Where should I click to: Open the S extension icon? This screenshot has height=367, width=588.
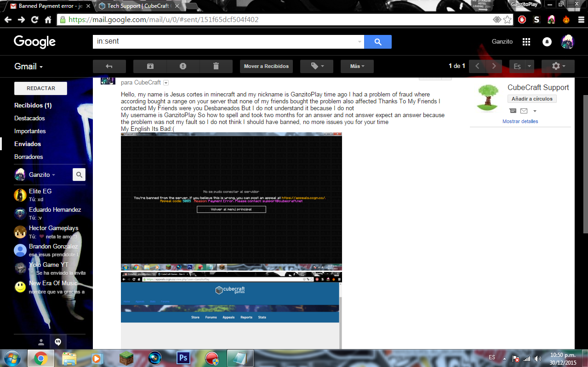537,20
